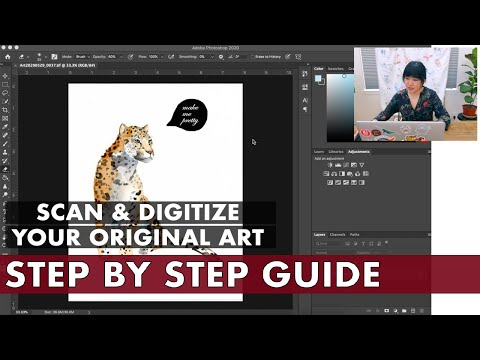Switch to the Learn tab
Screen dimensions: 480x360
(x=319, y=152)
